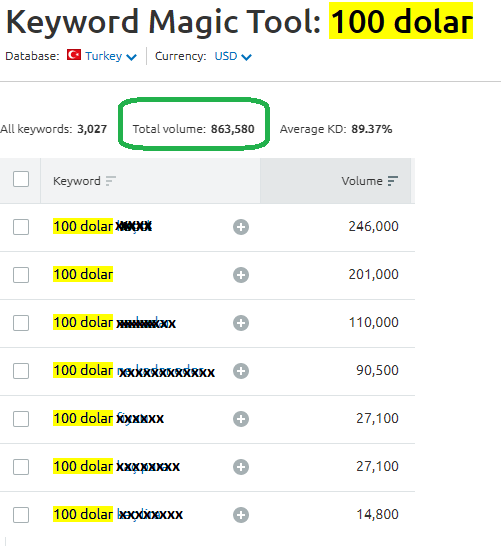Image resolution: width=501 pixels, height=546 pixels.
Task: Click the Volume column header
Action: [362, 181]
